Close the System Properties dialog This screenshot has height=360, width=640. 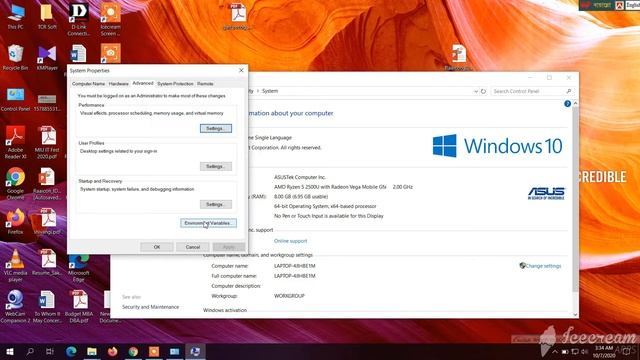(x=241, y=71)
